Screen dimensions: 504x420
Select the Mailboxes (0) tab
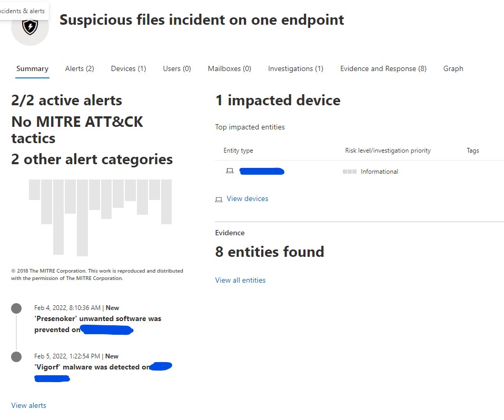pyautogui.click(x=230, y=68)
